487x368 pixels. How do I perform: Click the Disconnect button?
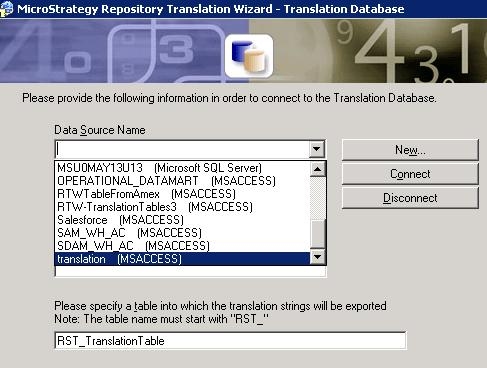pos(410,198)
